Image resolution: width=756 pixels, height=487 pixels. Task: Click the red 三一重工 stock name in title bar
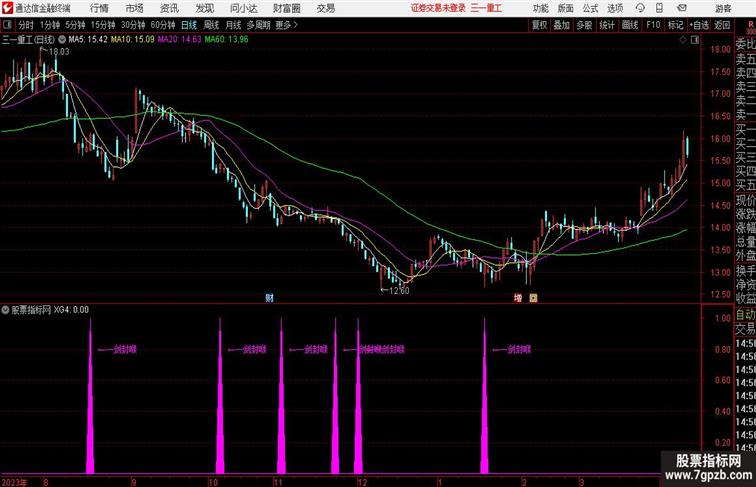click(486, 8)
